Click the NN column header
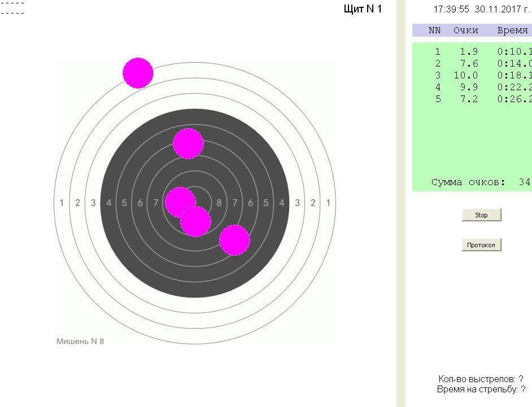 pyautogui.click(x=434, y=30)
